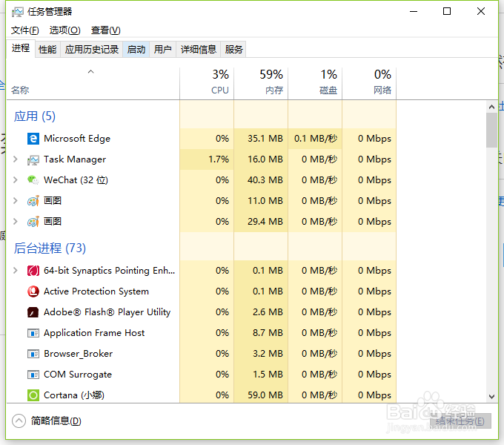Click the Task Manager title bar icon
This screenshot has height=445, width=504.
(17, 12)
